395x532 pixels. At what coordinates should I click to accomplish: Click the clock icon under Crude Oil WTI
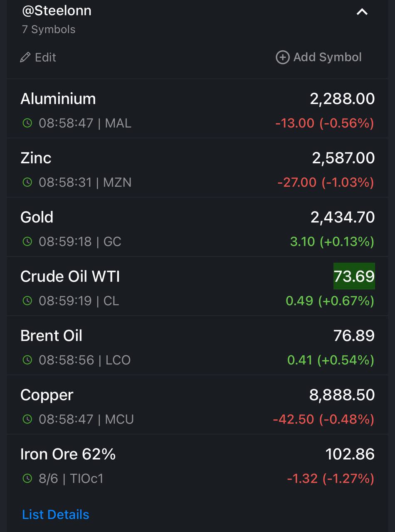(27, 300)
